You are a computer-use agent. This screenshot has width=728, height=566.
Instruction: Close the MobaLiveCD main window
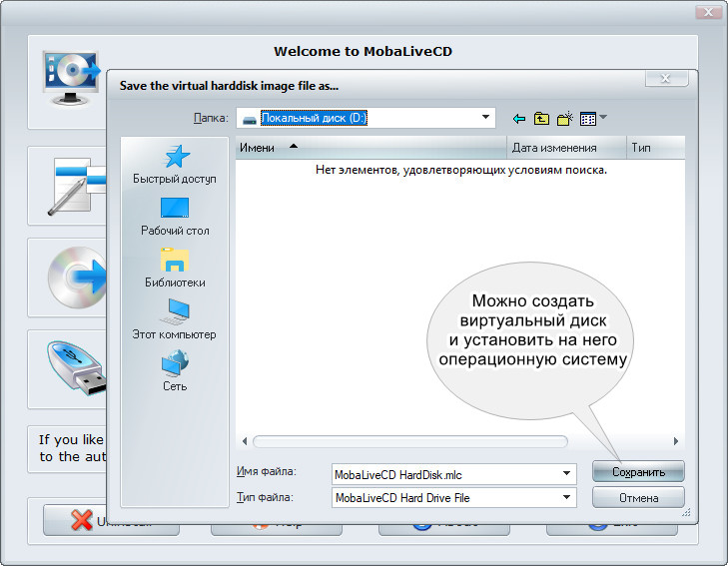[x=708, y=12]
